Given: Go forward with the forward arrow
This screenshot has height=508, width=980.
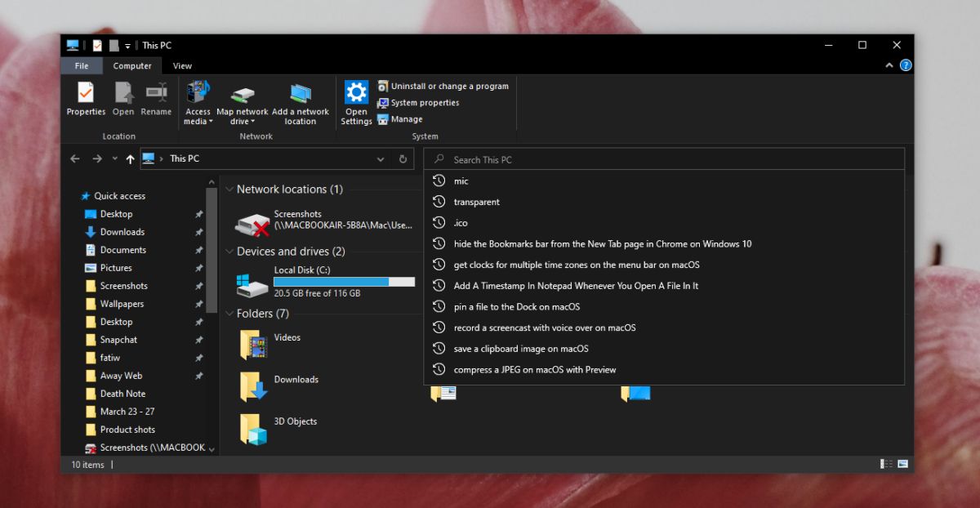Looking at the screenshot, I should (x=97, y=159).
